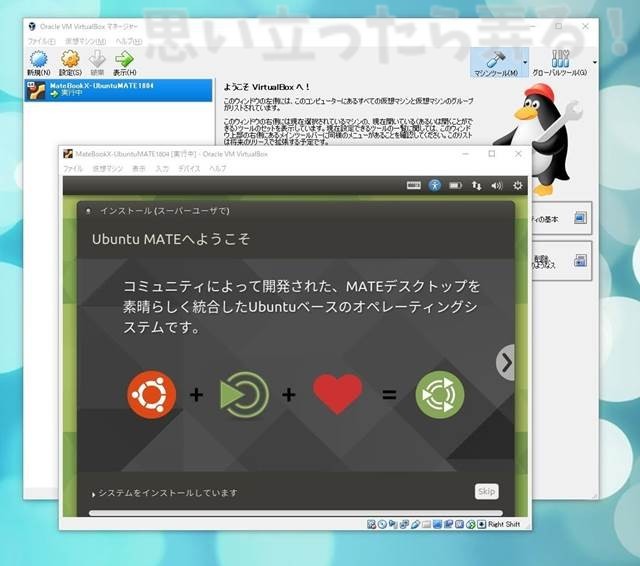Click the lower tool card icon in manager

point(580,260)
